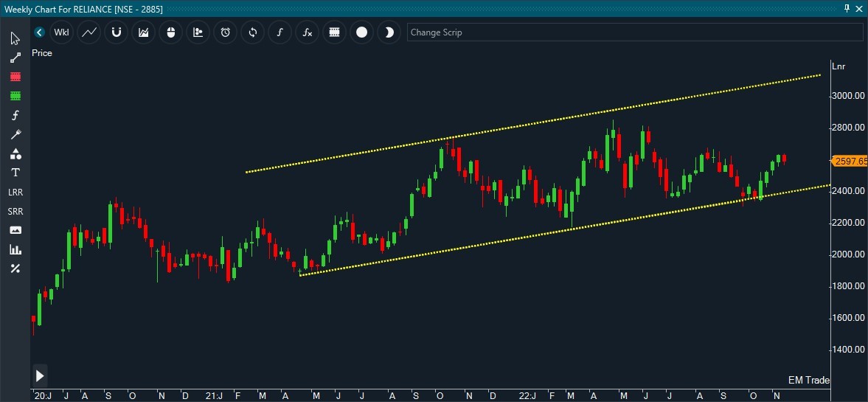Open the shapes drawing tool
868x402 pixels.
click(x=15, y=154)
